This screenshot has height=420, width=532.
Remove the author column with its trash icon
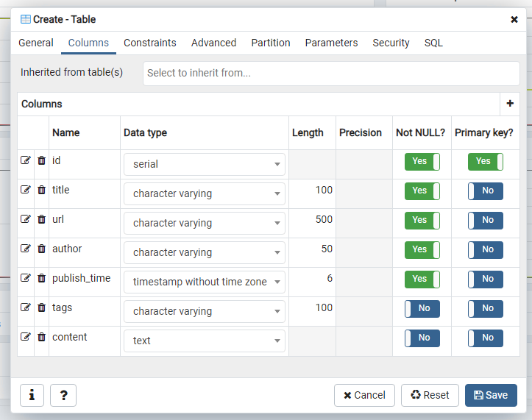[x=41, y=249]
